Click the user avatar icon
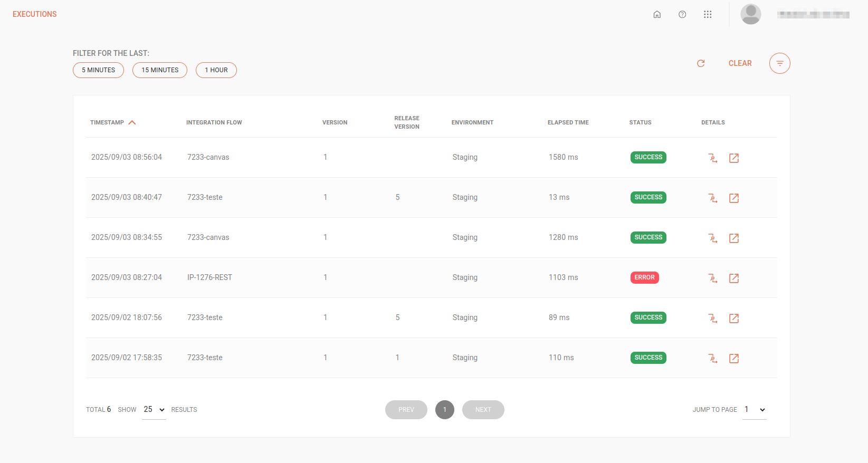868x463 pixels. [x=750, y=14]
